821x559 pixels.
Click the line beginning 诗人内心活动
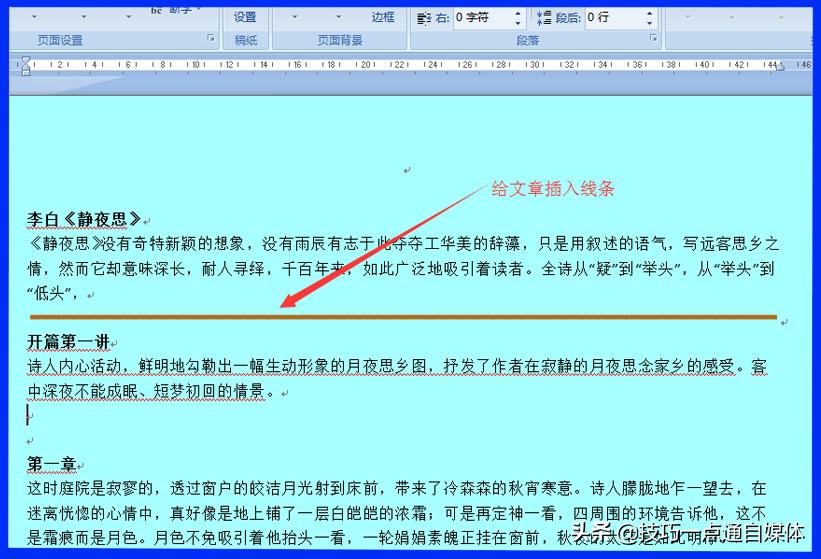coord(397,366)
